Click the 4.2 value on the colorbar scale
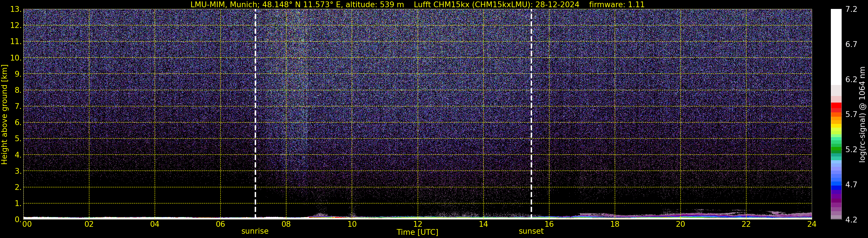 (851, 220)
